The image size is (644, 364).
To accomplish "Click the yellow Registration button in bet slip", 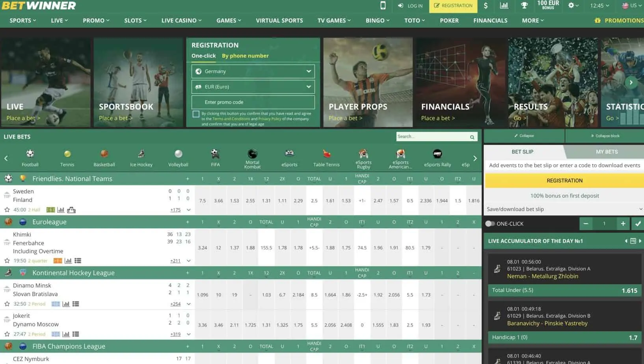I will [564, 180].
